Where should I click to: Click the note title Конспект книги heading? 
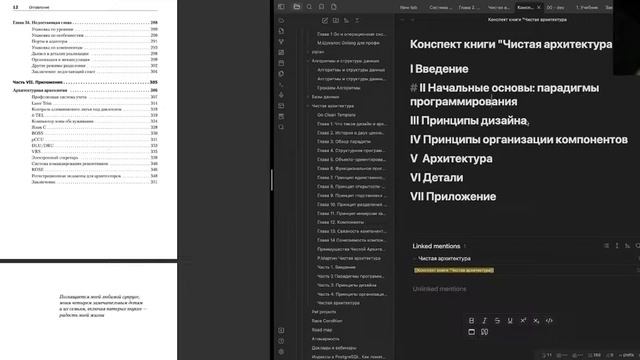(511, 44)
